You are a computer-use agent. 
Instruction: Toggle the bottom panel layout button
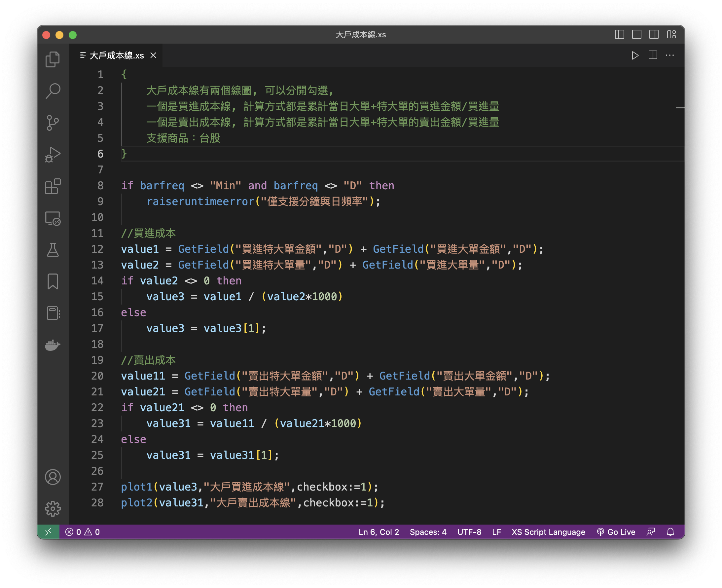point(637,35)
